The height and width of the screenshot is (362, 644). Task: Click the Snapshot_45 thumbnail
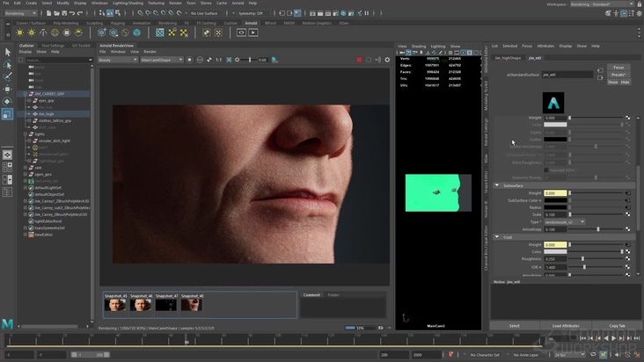[115, 305]
